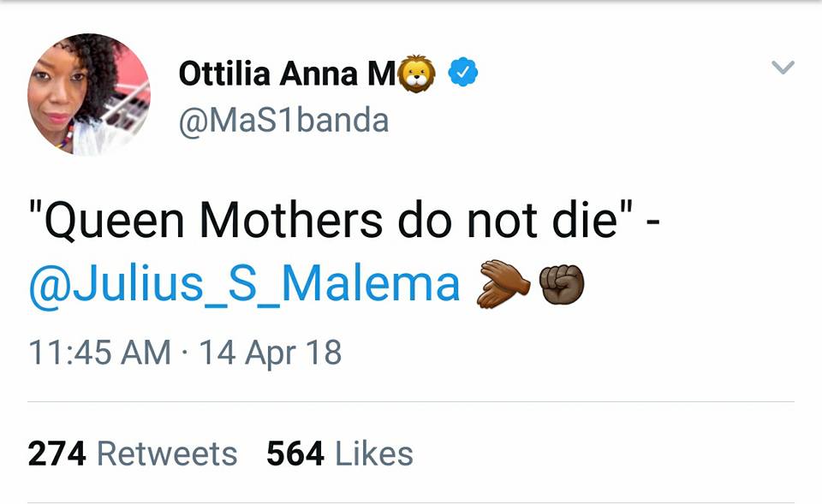View the 564 Likes list
822x504 pixels.
tap(340, 454)
